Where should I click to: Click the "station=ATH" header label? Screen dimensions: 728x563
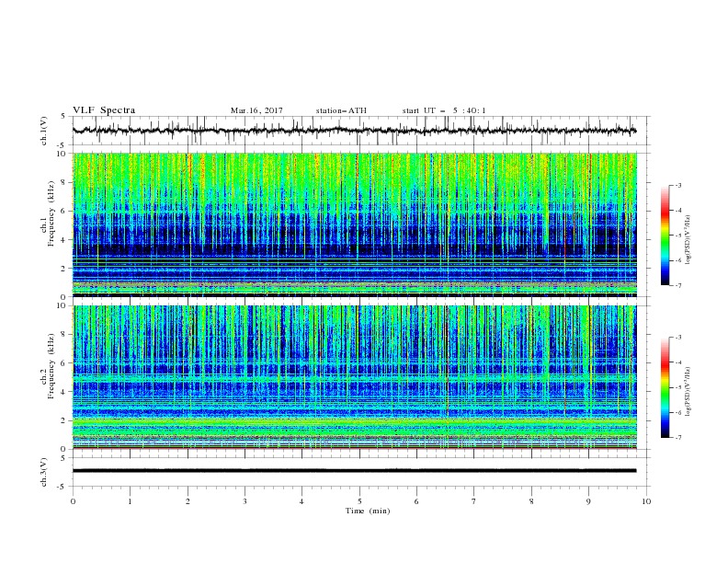(341, 110)
